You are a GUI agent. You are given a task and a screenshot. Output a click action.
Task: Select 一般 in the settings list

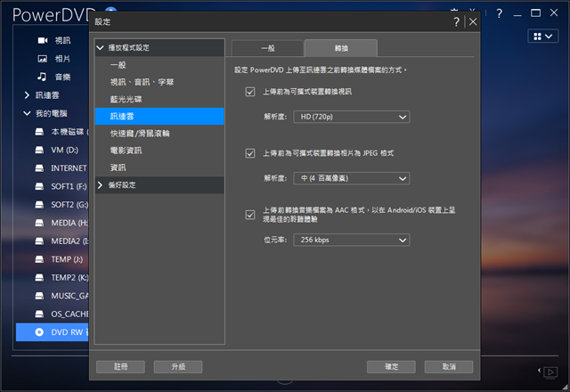[x=159, y=65]
